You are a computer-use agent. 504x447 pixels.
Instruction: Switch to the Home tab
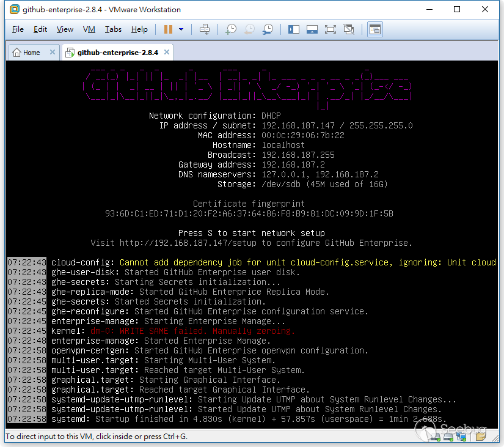(27, 53)
